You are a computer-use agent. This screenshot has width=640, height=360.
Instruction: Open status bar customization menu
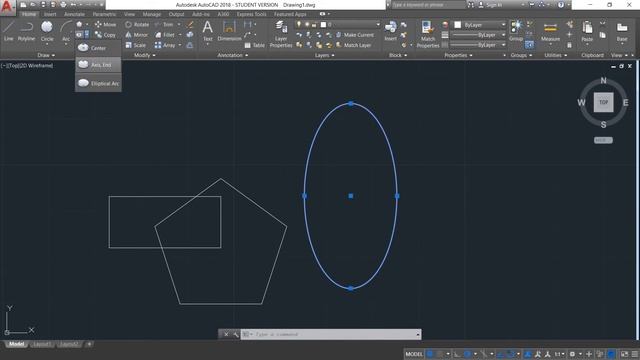[x=635, y=354]
